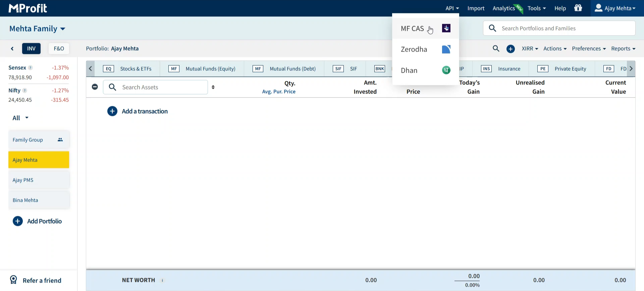Open the Actions dropdown
644x291 pixels.
(x=555, y=49)
